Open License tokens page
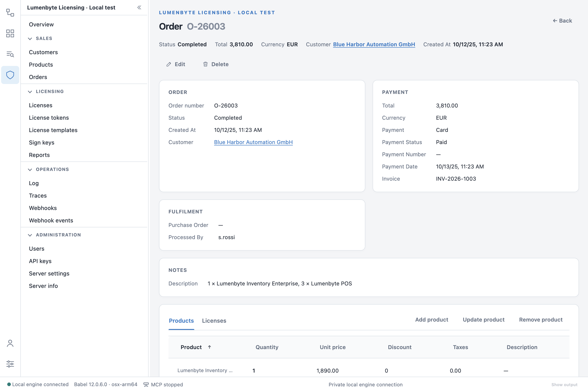Image resolution: width=588 pixels, height=392 pixels. pyautogui.click(x=49, y=118)
